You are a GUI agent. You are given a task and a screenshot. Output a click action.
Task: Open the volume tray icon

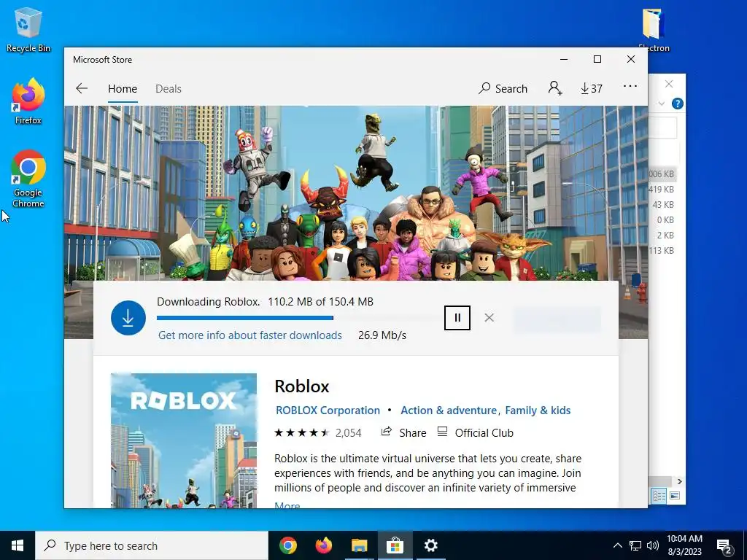653,545
